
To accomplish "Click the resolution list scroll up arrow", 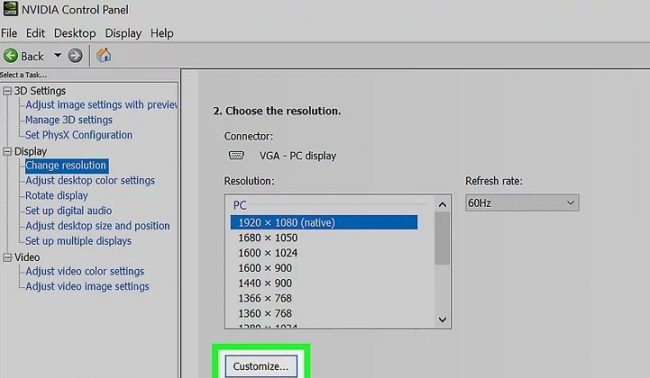I will [442, 205].
